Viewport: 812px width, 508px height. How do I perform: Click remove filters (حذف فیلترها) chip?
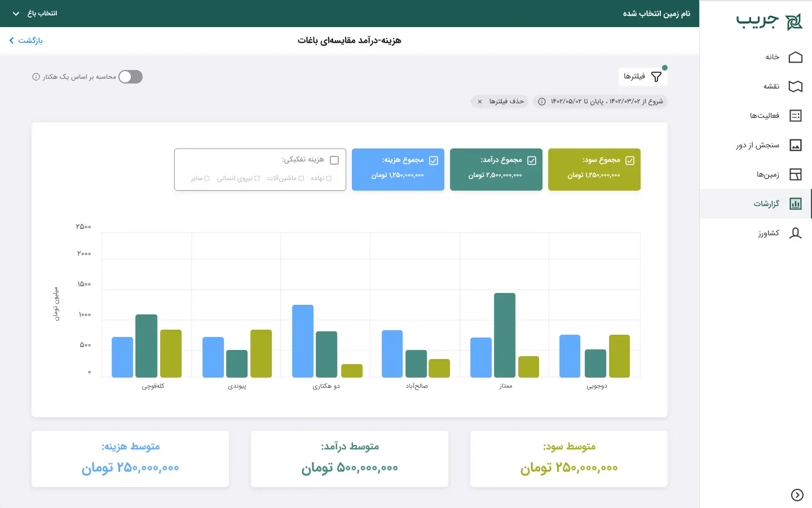pos(500,102)
